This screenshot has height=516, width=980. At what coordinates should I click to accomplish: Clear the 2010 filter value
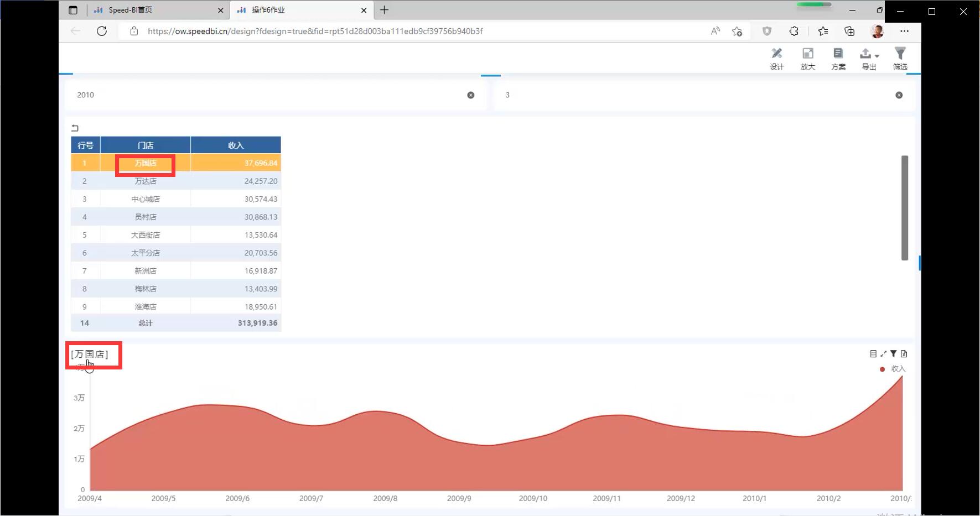click(470, 95)
